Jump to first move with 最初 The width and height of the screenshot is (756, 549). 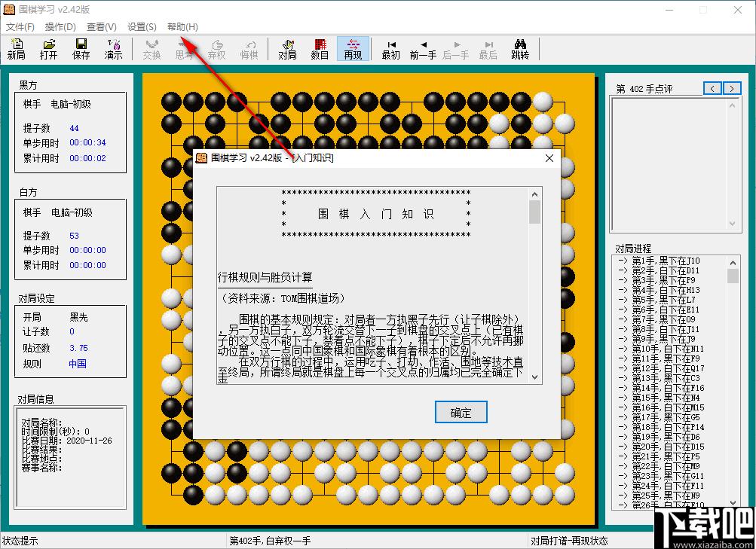pos(390,49)
